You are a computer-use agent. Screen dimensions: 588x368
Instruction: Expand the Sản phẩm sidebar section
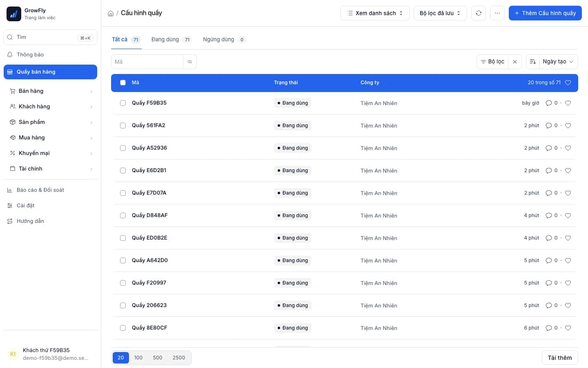[x=51, y=122]
